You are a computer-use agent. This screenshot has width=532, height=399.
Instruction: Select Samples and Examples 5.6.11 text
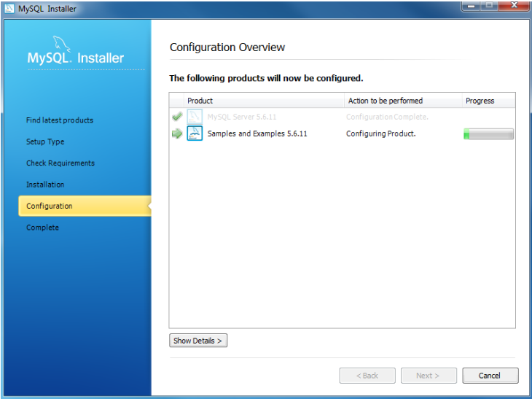tap(257, 133)
